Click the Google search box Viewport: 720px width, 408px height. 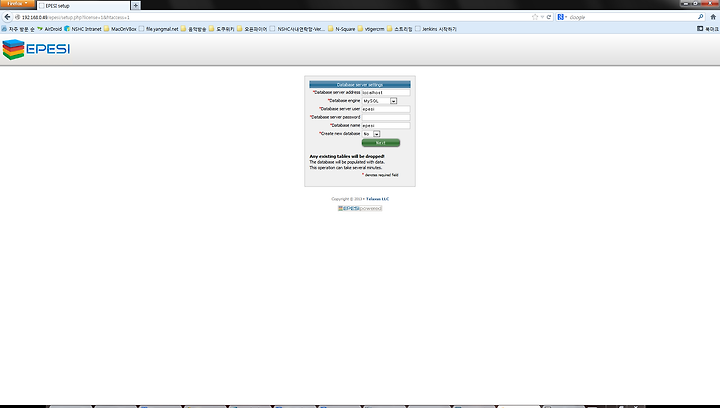632,17
